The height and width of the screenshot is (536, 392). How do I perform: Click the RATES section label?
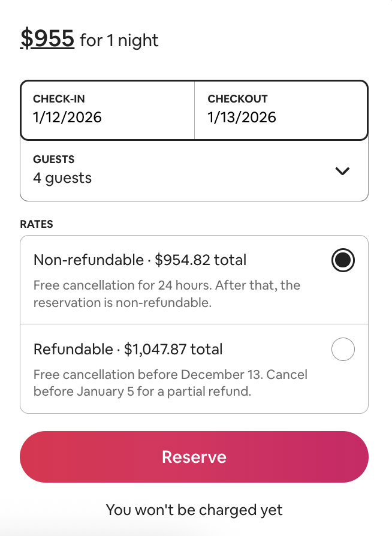[36, 224]
